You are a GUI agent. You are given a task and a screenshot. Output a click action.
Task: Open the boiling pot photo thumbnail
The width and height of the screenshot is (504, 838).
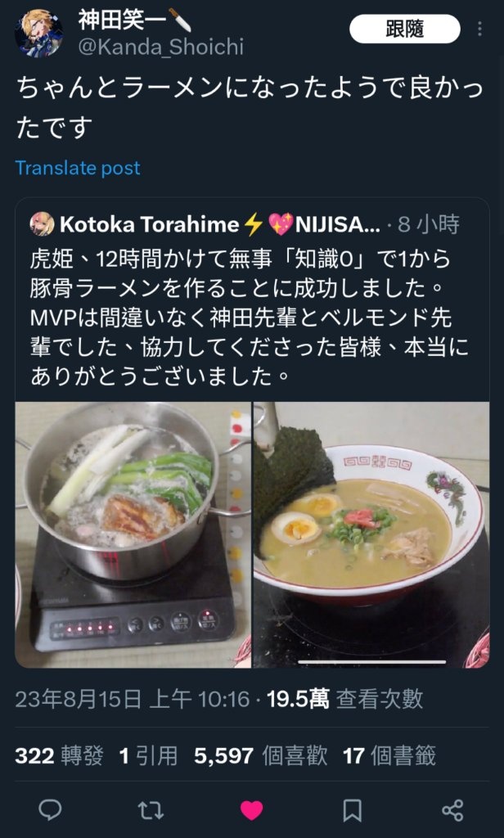133,535
